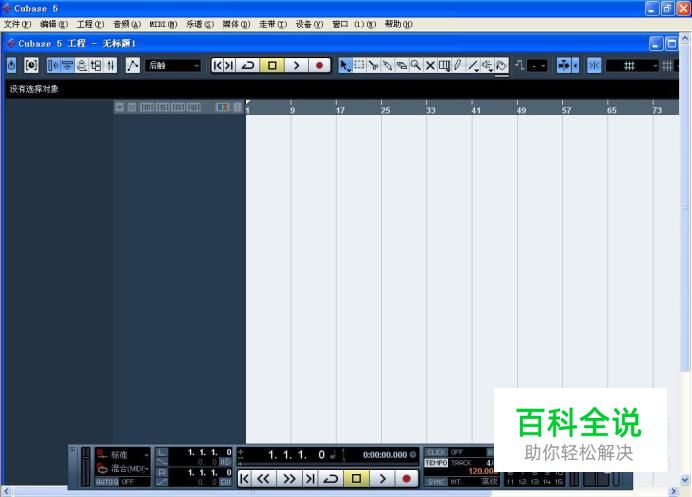Image resolution: width=692 pixels, height=497 pixels.
Task: Toggle the SYNC button in transport panel
Action: click(436, 482)
